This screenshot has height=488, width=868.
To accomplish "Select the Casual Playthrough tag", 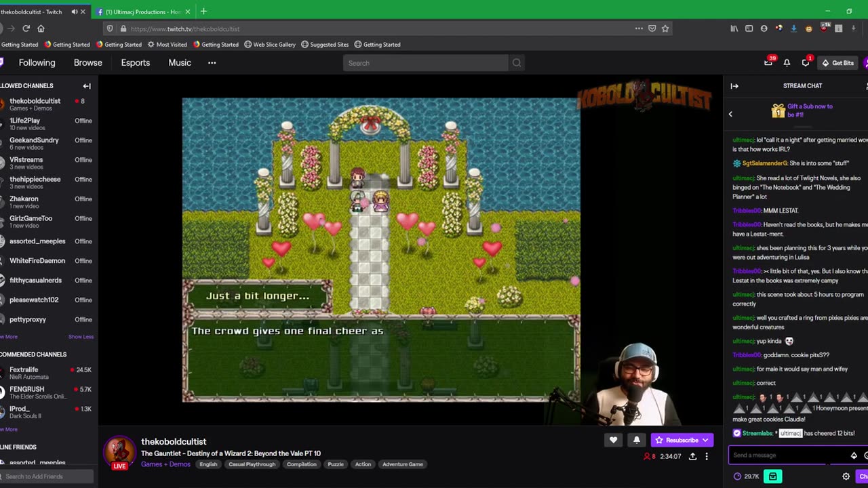I will click(x=252, y=464).
